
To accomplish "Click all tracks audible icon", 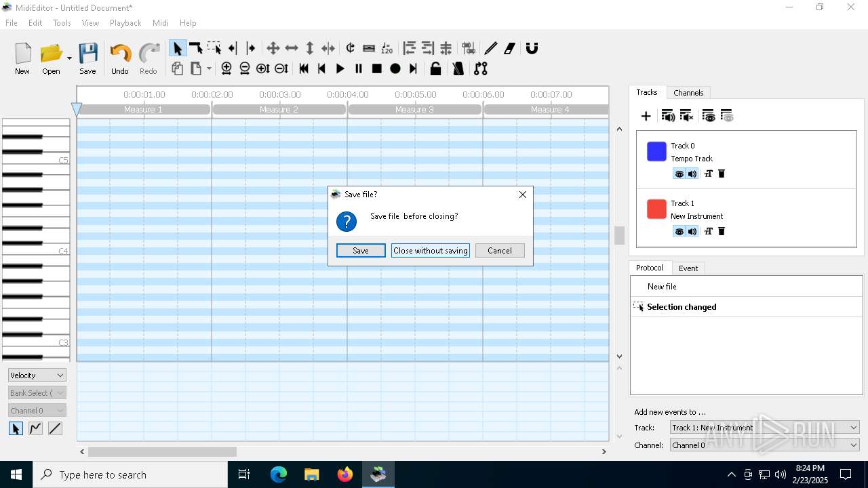I will click(668, 117).
